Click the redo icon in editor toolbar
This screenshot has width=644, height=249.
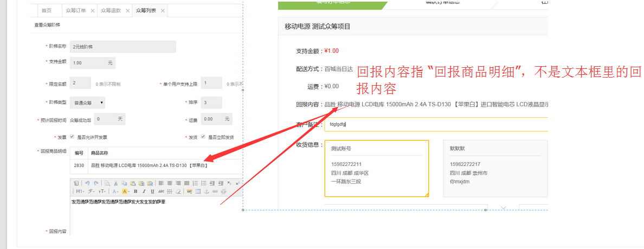pos(96,183)
